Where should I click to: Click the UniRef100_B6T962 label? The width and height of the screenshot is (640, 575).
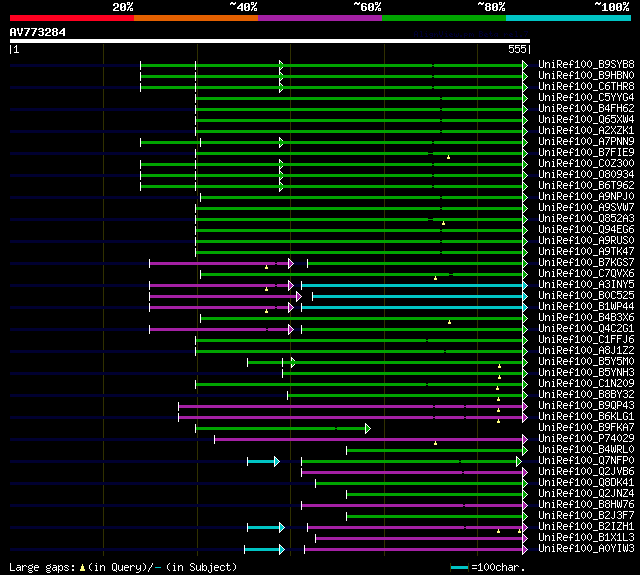point(586,186)
